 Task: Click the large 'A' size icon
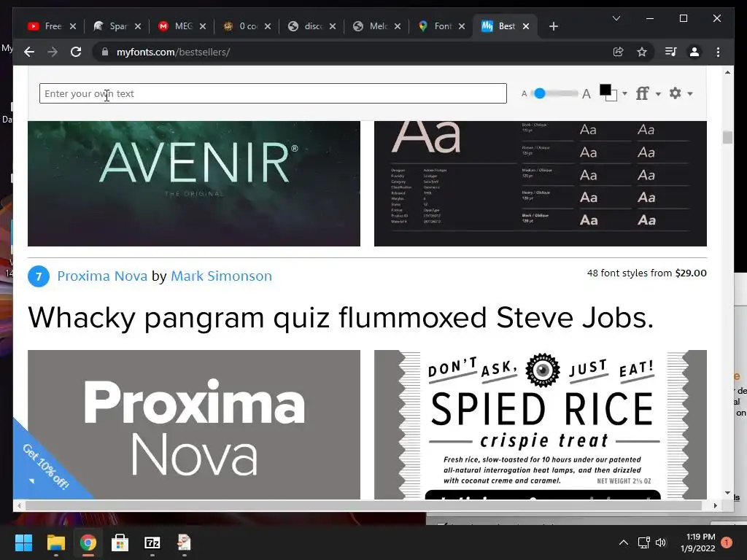(587, 94)
